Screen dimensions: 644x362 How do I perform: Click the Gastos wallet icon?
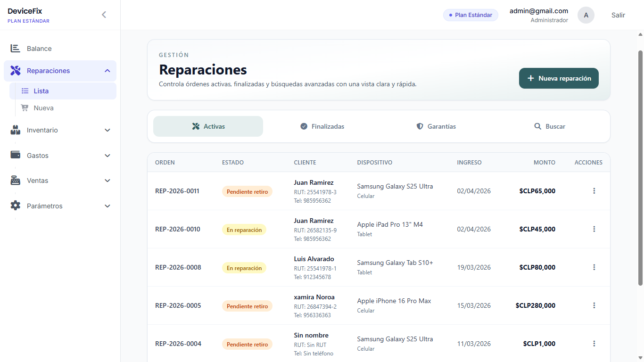(15, 155)
